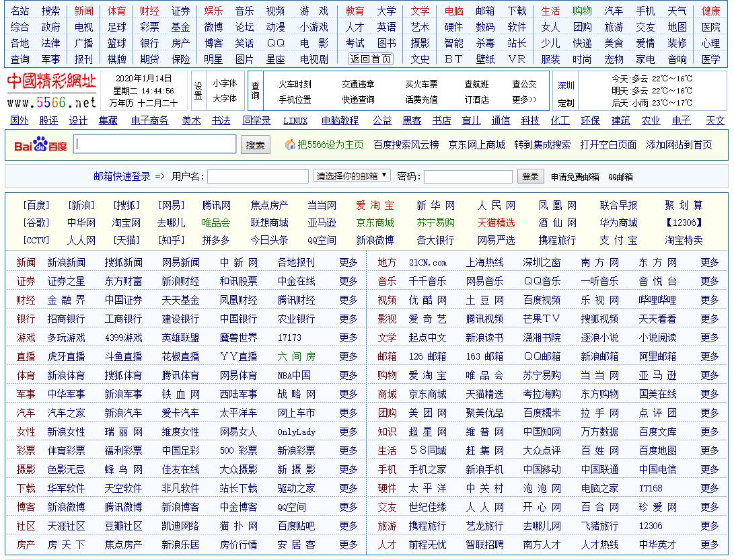Open the 交通违章 query link
The image size is (734, 560).
(358, 84)
